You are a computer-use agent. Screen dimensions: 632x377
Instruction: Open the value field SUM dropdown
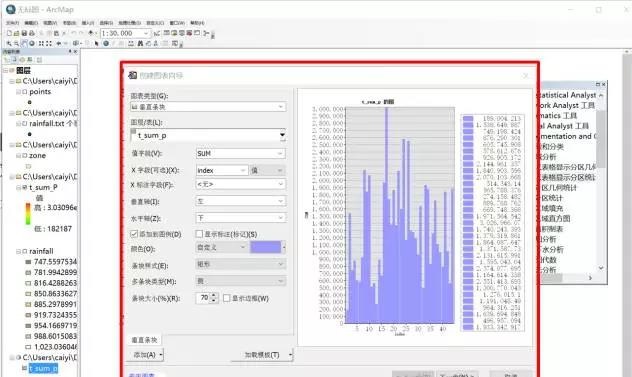point(240,154)
